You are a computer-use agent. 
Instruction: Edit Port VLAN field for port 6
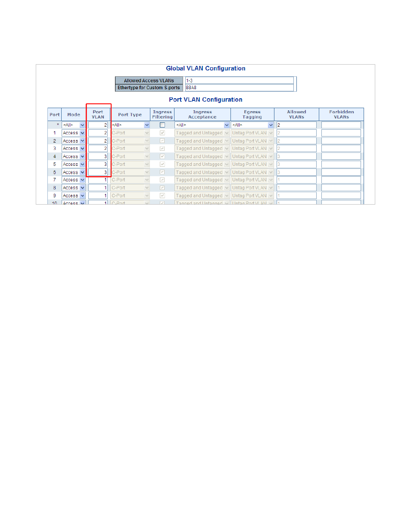pos(98,172)
